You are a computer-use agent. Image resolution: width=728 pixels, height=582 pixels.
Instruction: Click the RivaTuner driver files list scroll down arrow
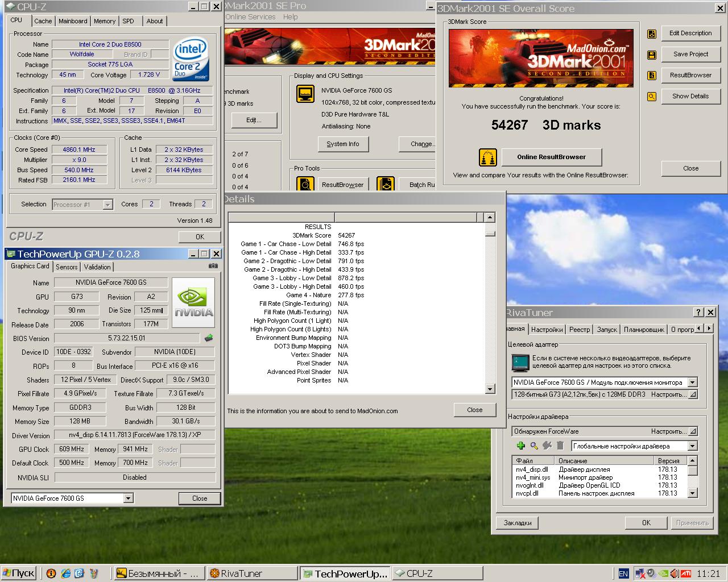click(x=692, y=493)
